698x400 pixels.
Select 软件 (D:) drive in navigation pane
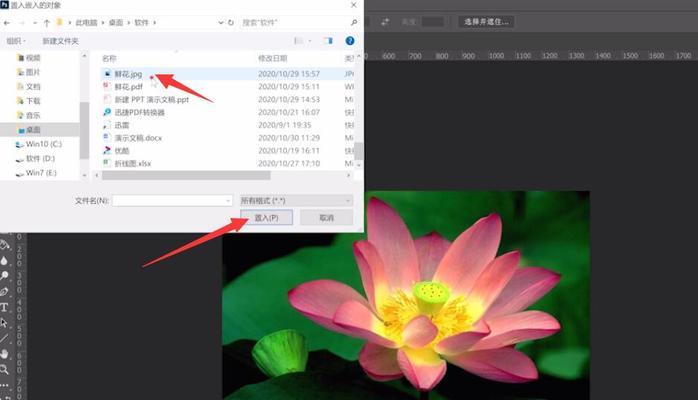tap(35, 158)
